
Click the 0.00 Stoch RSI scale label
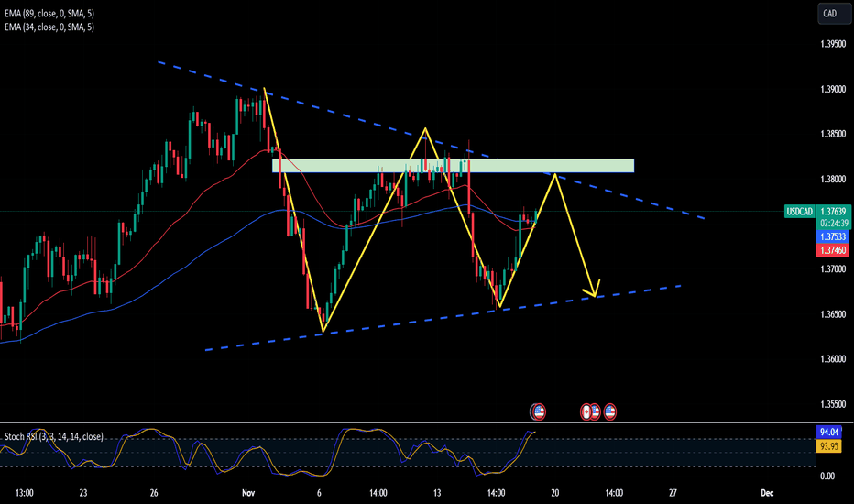[827, 477]
